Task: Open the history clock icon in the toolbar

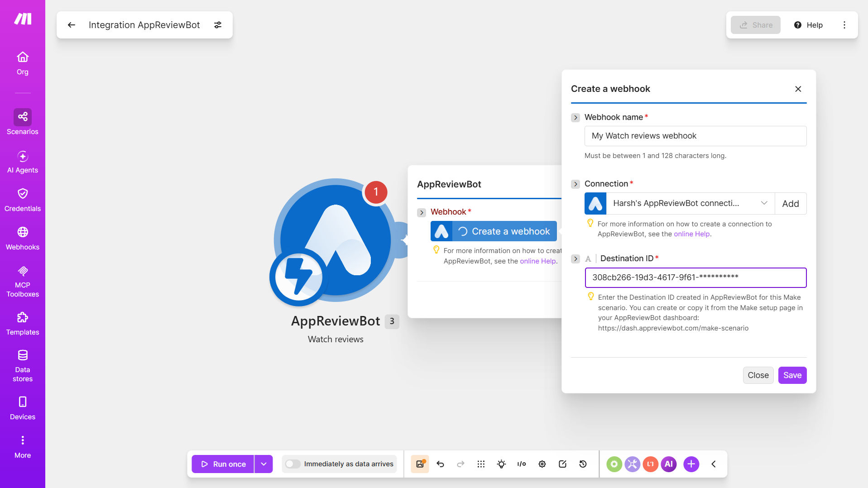Action: click(583, 464)
